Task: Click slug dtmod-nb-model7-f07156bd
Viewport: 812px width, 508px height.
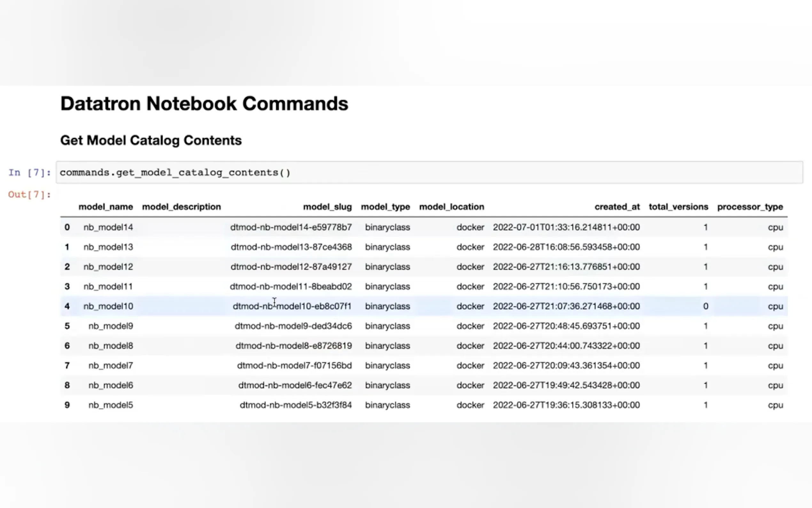Action: (x=294, y=365)
